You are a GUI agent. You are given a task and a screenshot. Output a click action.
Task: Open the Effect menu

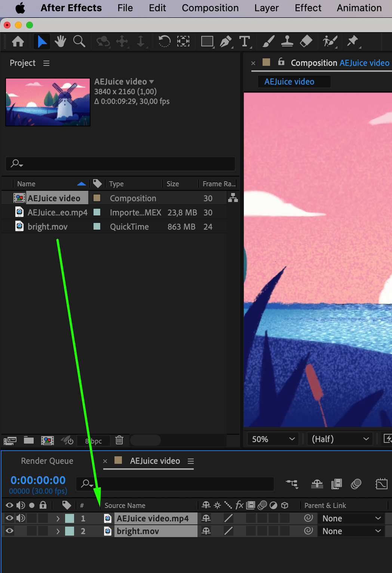308,8
